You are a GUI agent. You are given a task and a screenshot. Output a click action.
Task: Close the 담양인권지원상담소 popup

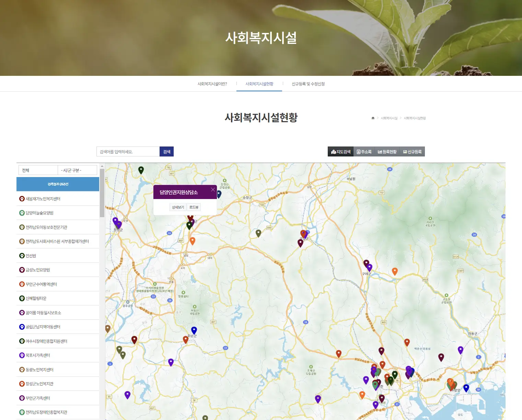pyautogui.click(x=213, y=189)
